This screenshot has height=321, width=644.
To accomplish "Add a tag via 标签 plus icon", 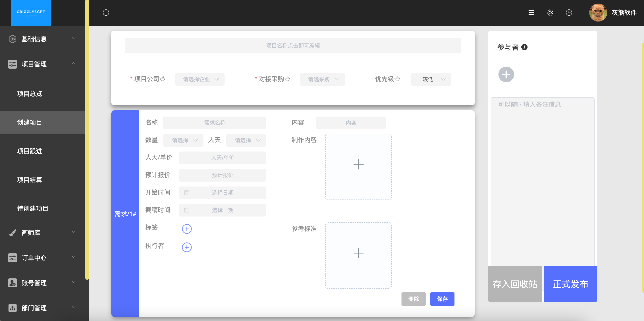I will [x=187, y=229].
